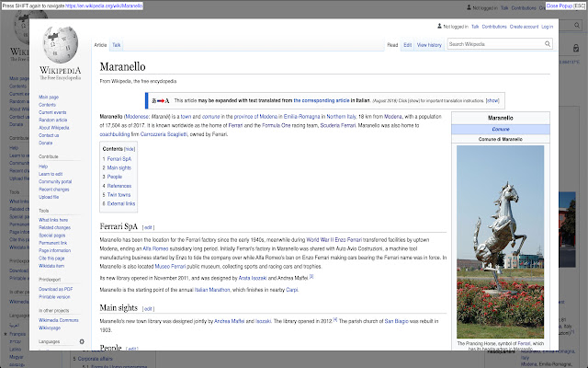
Task: Switch to the Talk tab
Action: 117,45
